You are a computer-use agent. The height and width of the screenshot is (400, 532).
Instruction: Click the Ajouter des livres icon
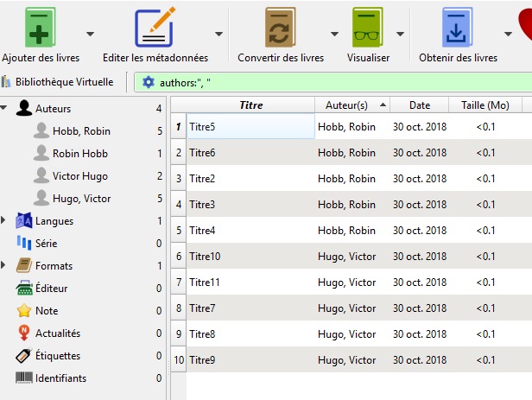click(41, 29)
